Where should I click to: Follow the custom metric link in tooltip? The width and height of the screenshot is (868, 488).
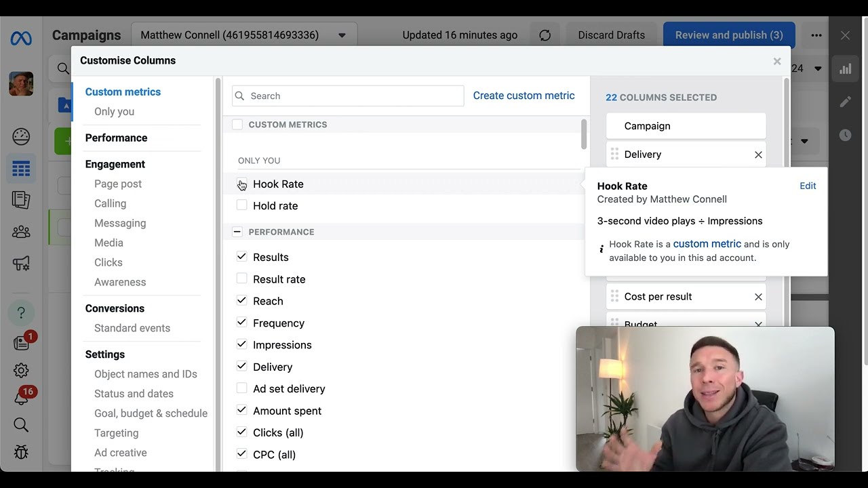(707, 244)
